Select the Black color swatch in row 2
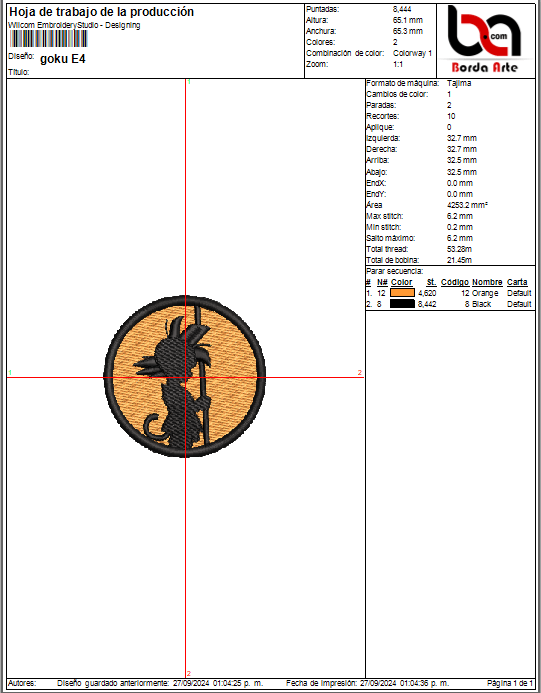The width and height of the screenshot is (541, 693). coord(402,304)
